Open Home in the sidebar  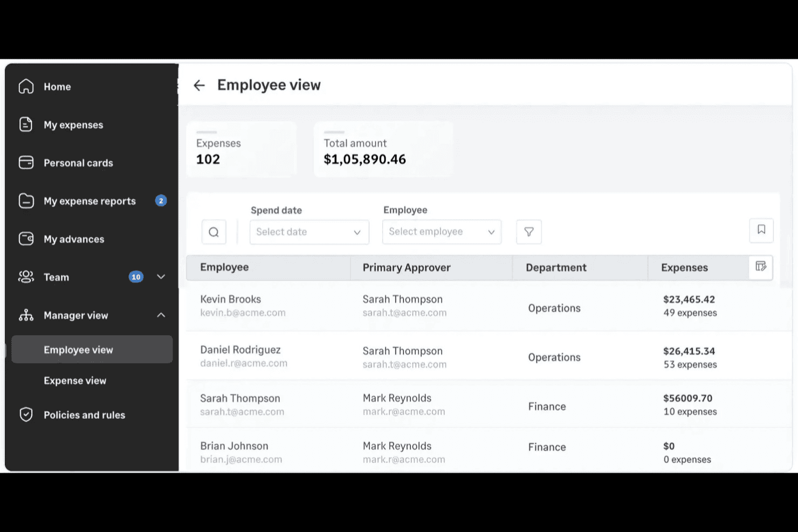point(57,87)
